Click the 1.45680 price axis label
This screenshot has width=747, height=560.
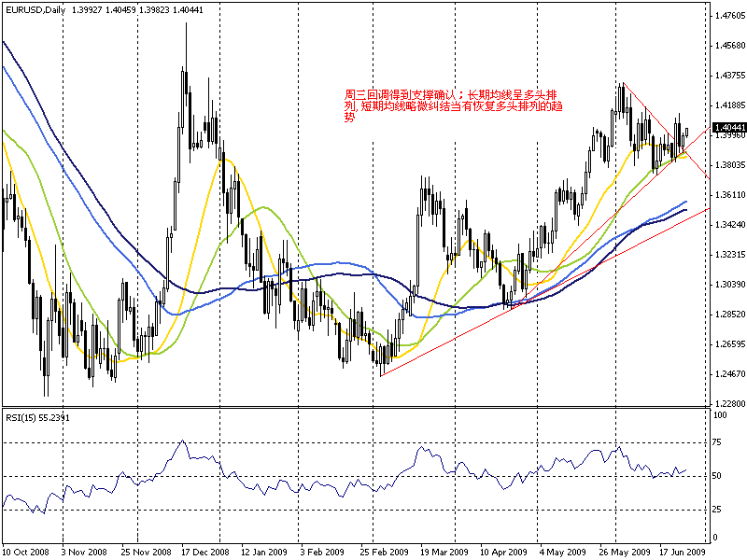point(730,45)
